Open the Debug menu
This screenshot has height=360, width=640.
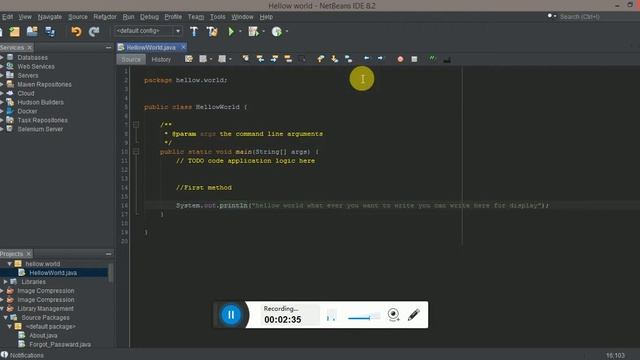point(149,17)
